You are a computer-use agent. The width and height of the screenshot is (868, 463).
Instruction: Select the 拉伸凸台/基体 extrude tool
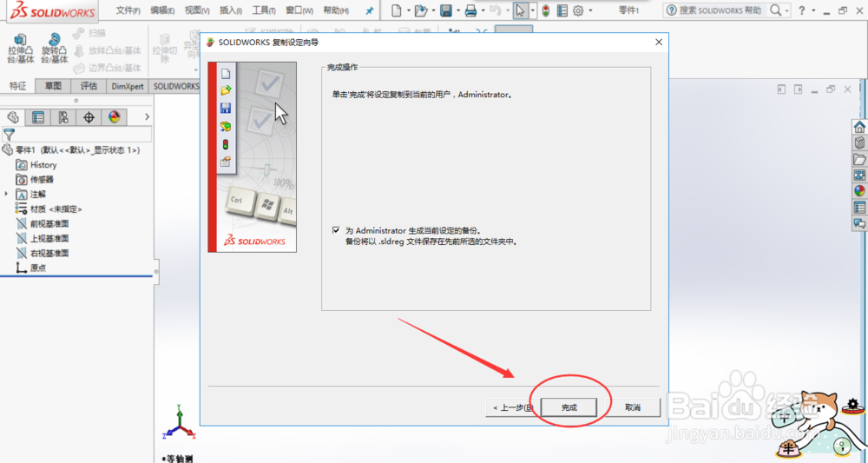pos(21,48)
